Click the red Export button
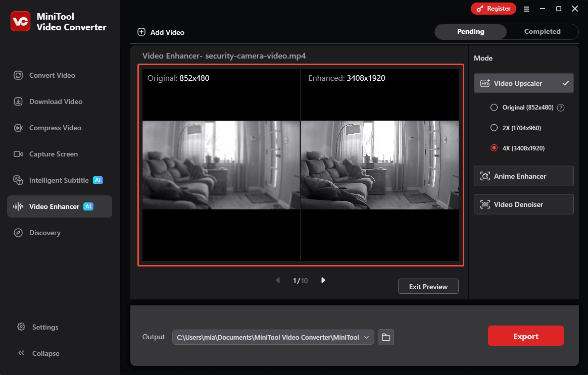 (x=526, y=336)
